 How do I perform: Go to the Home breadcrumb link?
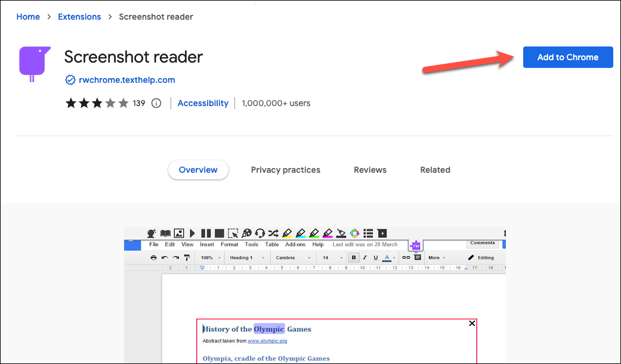tap(28, 17)
